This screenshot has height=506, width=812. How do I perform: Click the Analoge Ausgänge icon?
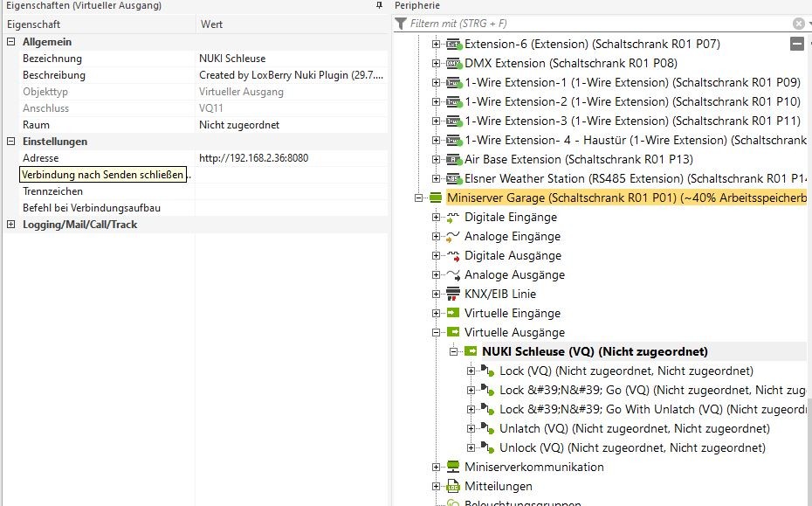[453, 274]
